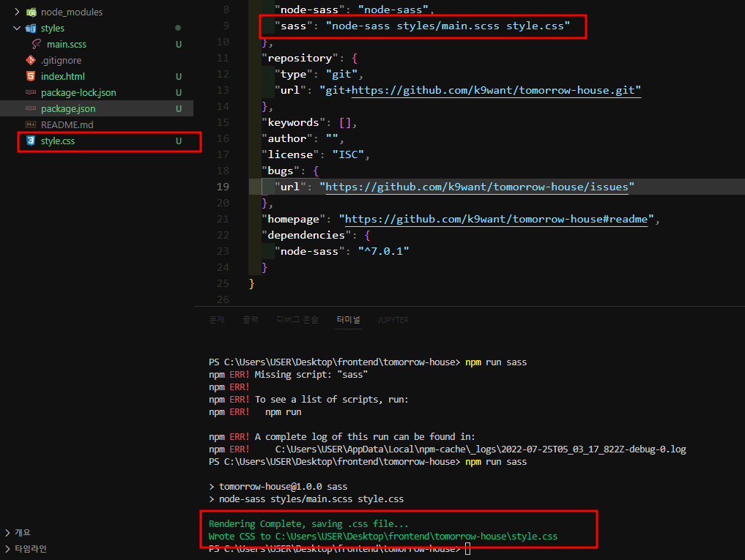Click the "license" key in the editor

(x=290, y=155)
